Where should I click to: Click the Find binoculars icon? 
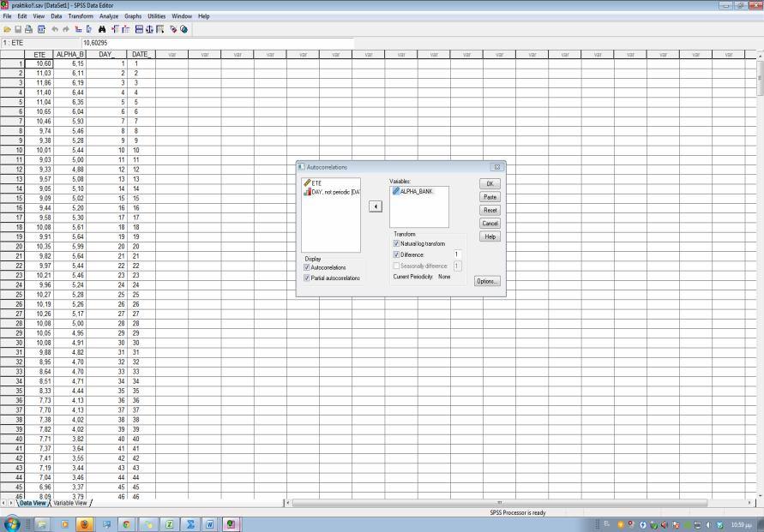click(x=102, y=30)
